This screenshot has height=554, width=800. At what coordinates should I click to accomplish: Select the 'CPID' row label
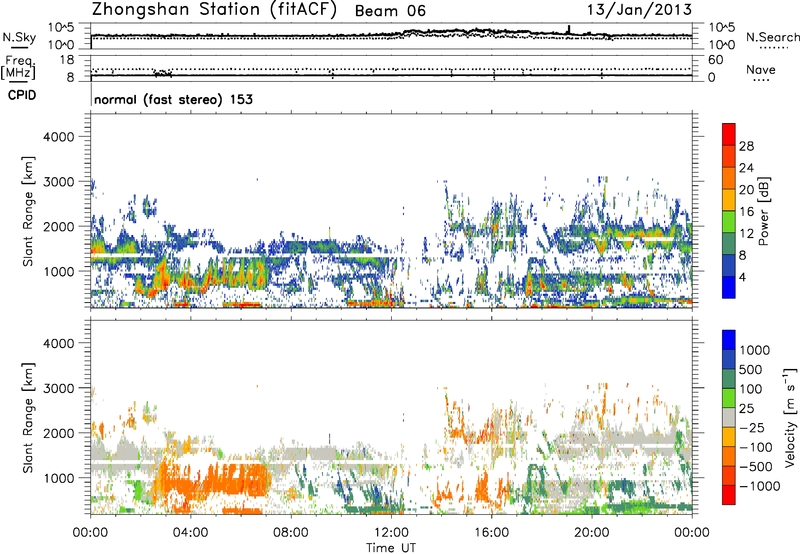coord(22,95)
